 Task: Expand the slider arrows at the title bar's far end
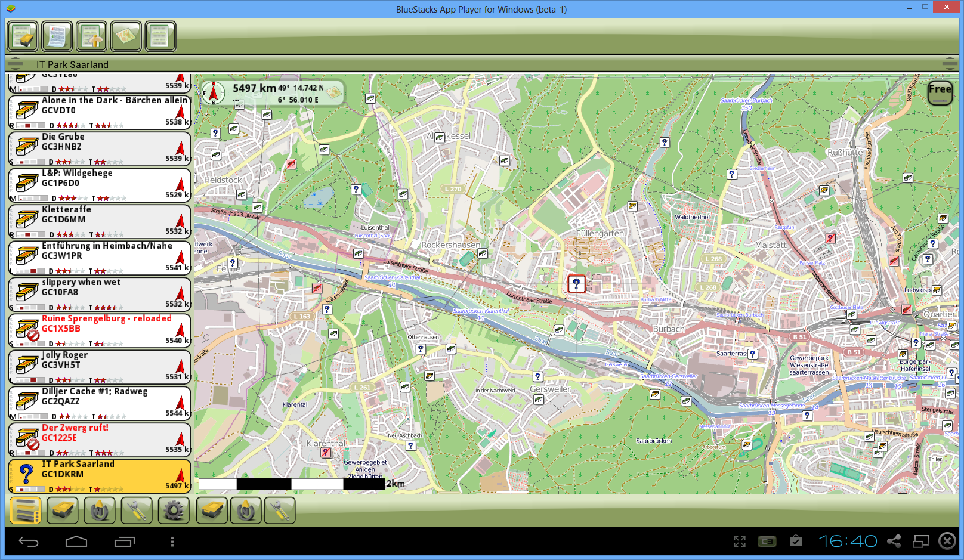click(x=950, y=64)
